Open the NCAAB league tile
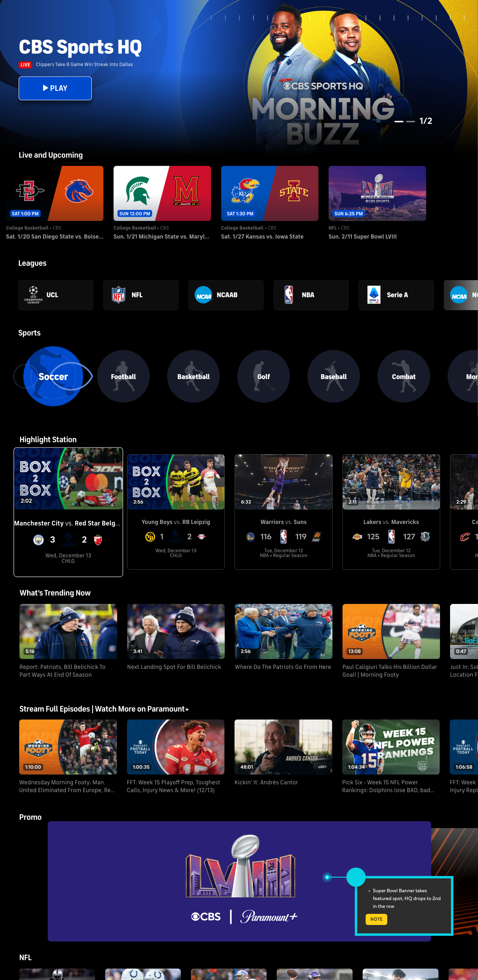 pos(226,295)
